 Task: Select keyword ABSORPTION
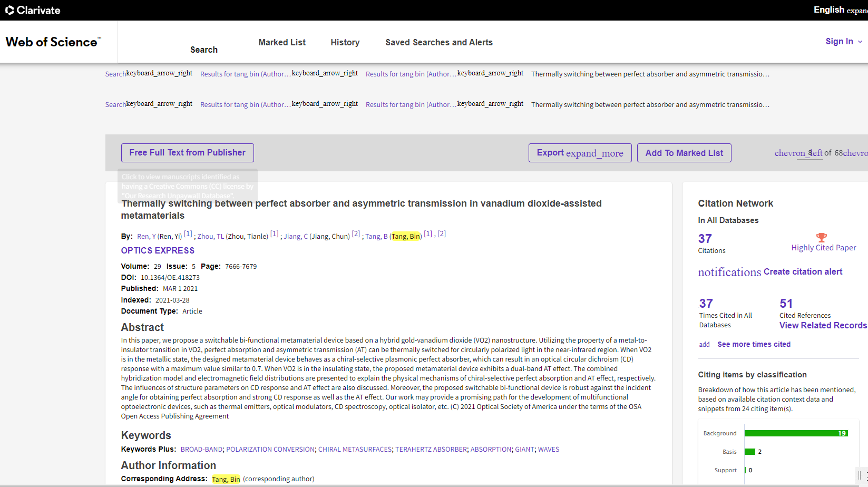(491, 450)
